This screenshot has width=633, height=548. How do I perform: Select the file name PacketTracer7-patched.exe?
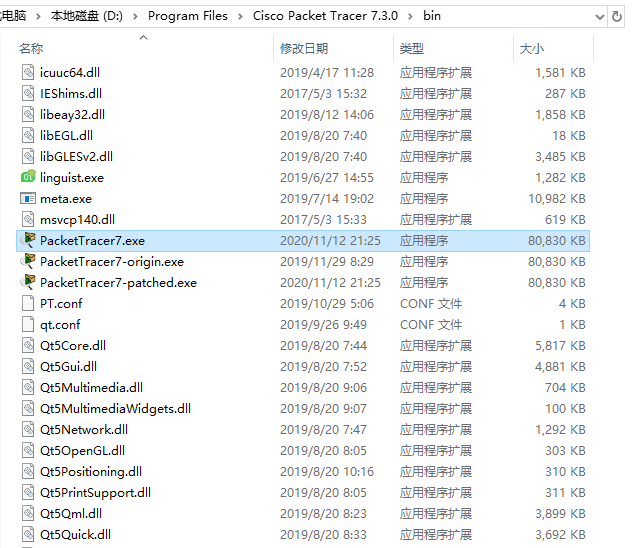[118, 283]
